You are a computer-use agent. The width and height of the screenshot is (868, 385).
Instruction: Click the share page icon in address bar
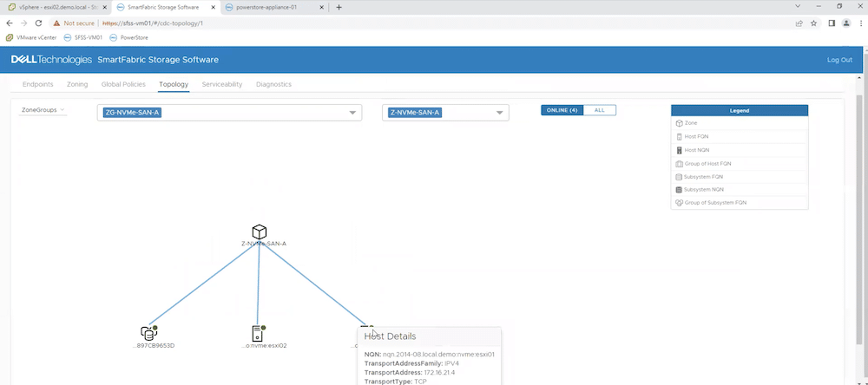point(799,23)
